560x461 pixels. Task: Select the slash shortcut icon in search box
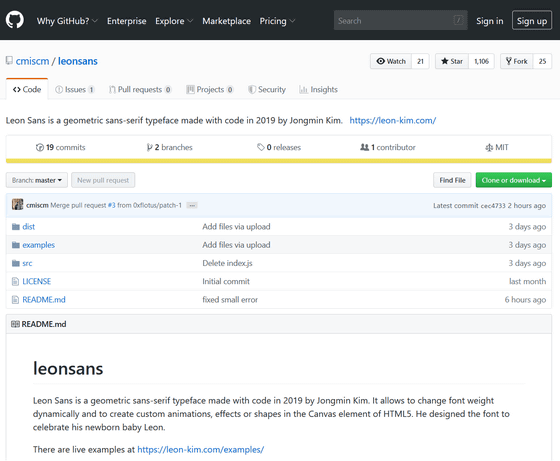pyautogui.click(x=458, y=20)
